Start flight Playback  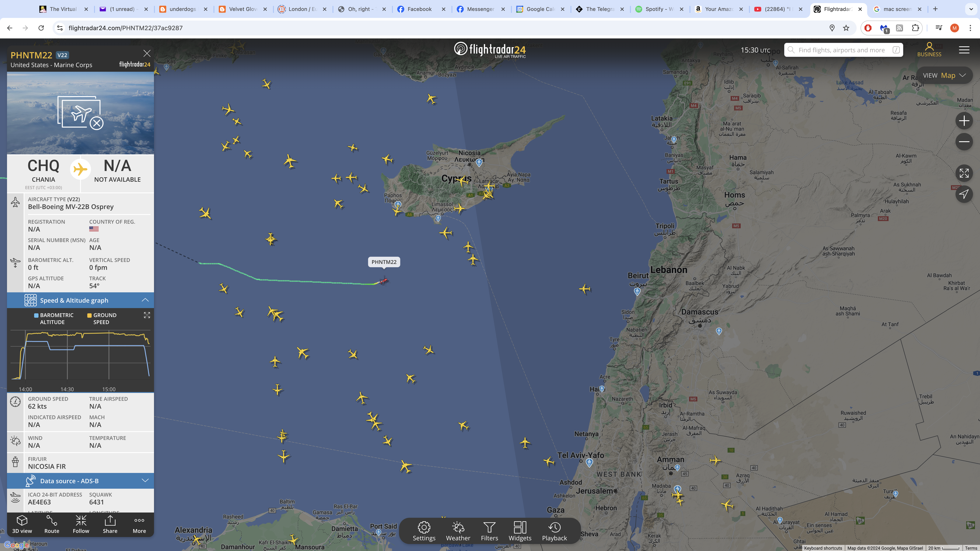tap(554, 531)
